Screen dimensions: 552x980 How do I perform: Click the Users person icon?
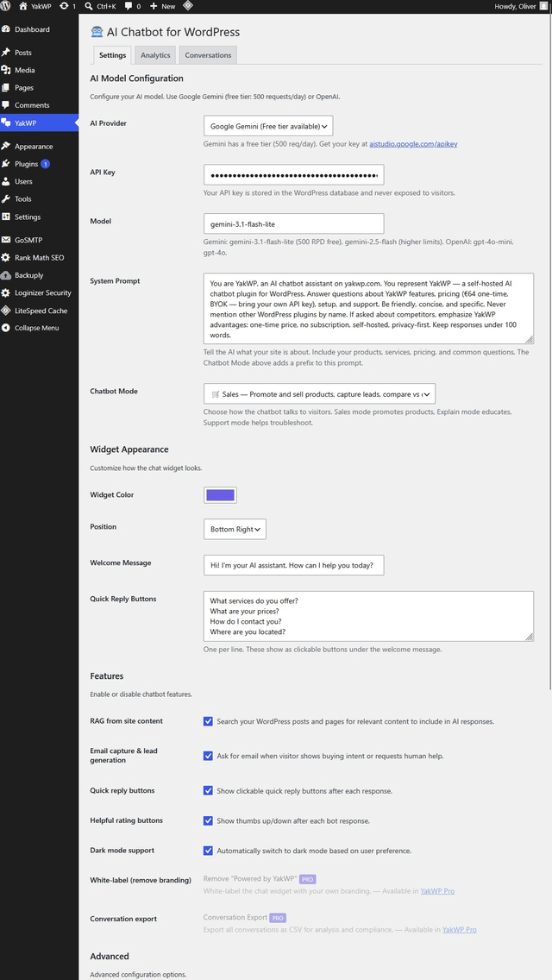(x=6, y=181)
